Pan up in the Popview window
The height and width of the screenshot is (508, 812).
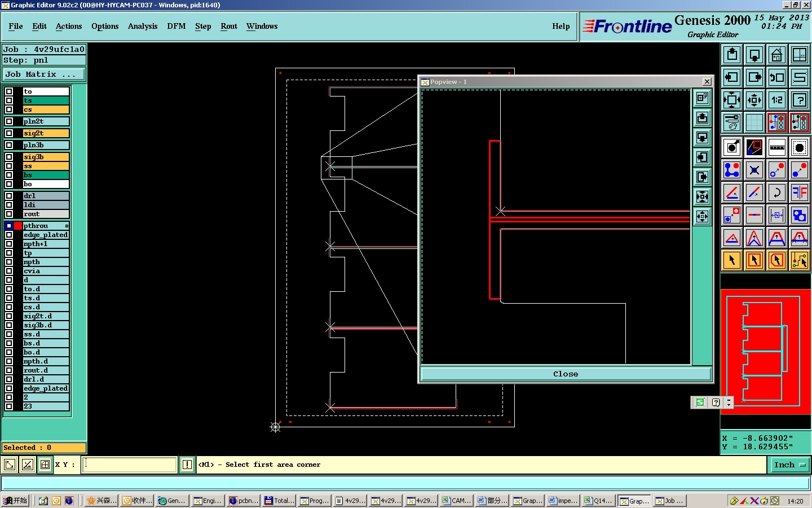click(x=702, y=118)
